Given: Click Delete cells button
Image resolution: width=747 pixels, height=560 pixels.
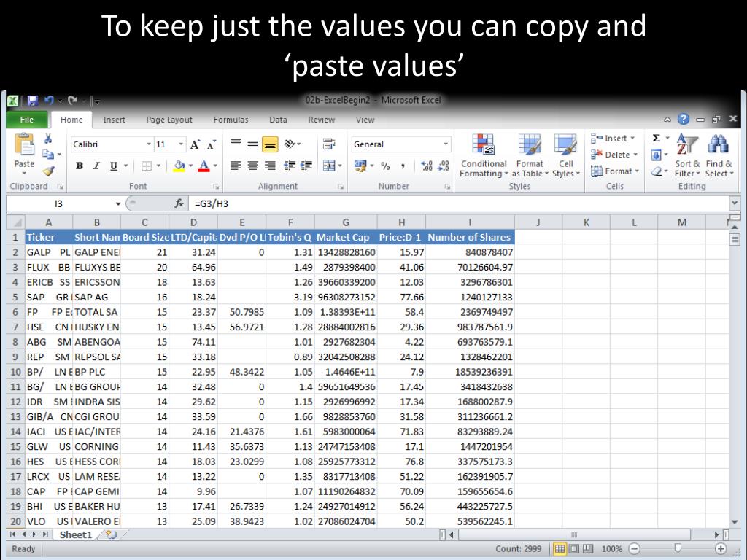Looking at the screenshot, I should (x=614, y=155).
